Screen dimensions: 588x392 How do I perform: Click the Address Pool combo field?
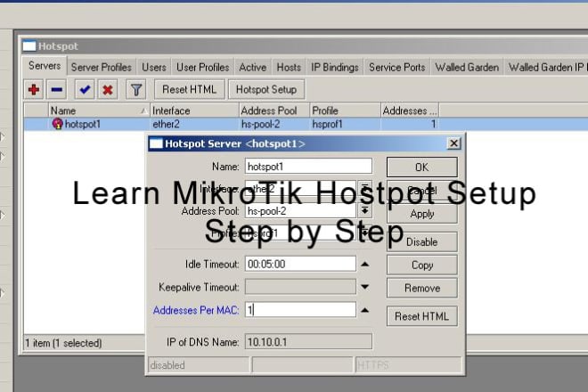[x=301, y=211]
